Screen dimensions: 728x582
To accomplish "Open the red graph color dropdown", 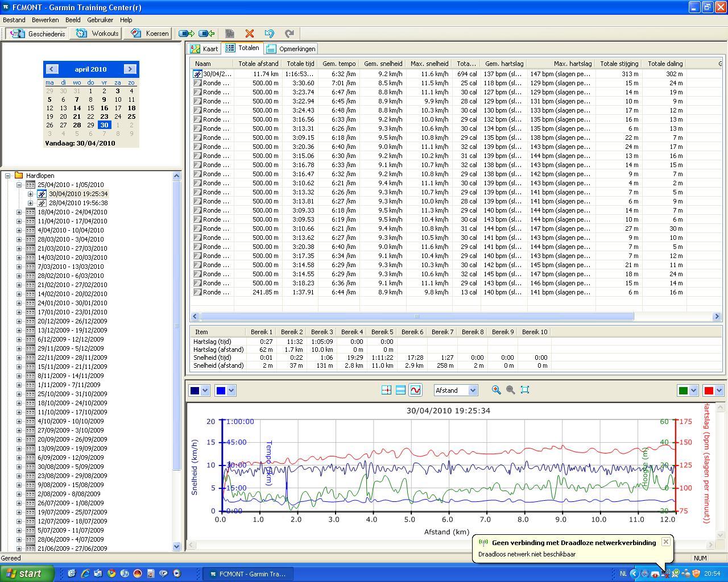I will point(719,390).
